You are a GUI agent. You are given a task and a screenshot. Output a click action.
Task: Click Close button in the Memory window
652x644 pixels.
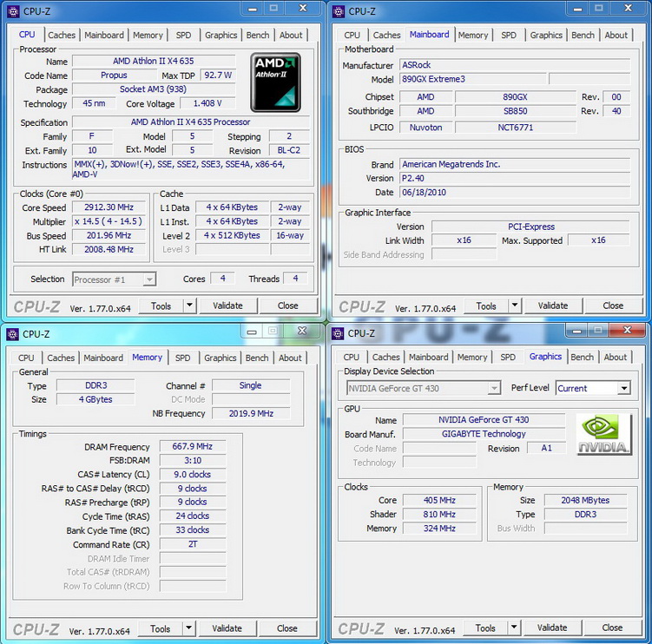tap(286, 628)
